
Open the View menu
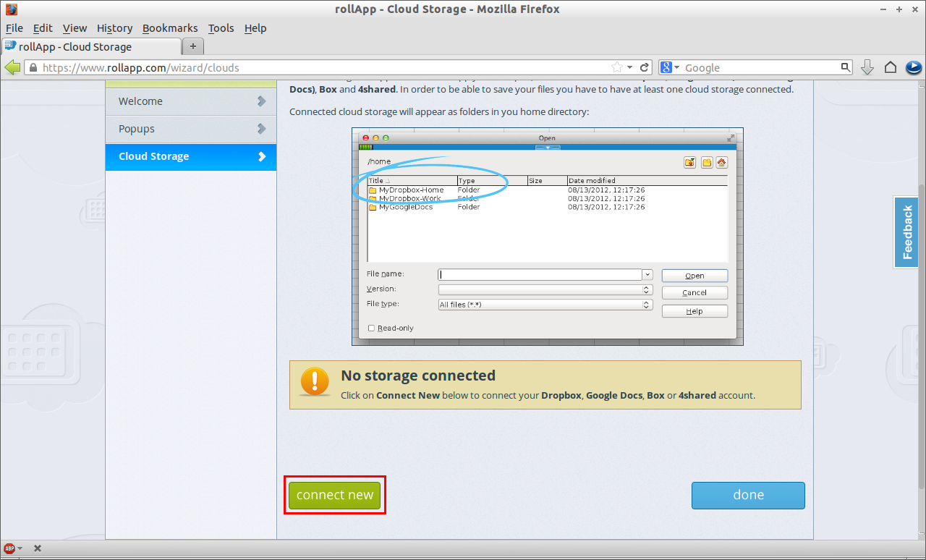pyautogui.click(x=75, y=28)
